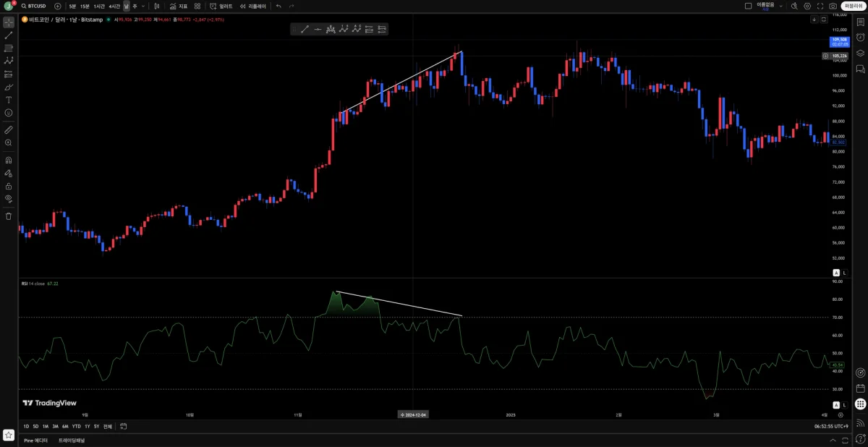Open the 이름없음 layout name dropdown
Screen dimensions: 868x447
765,6
